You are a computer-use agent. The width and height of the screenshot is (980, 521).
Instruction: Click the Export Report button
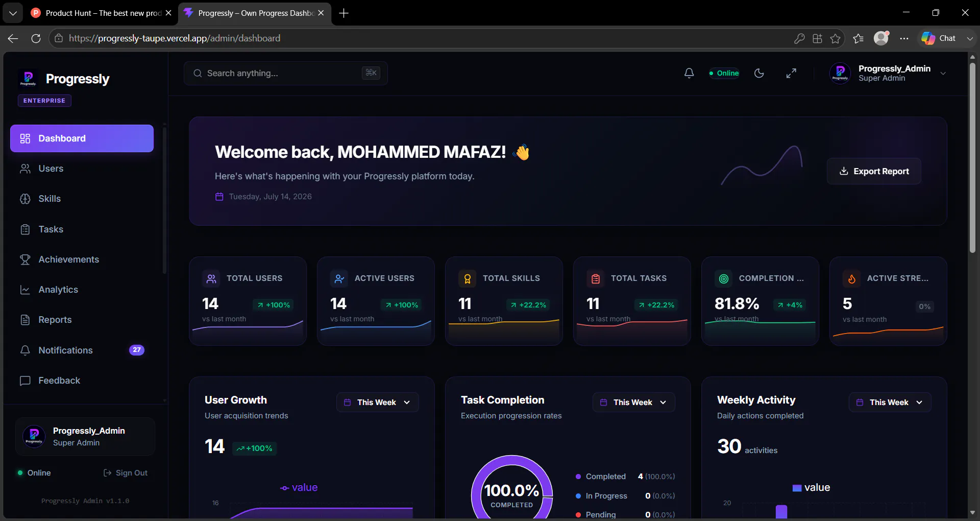coord(874,171)
